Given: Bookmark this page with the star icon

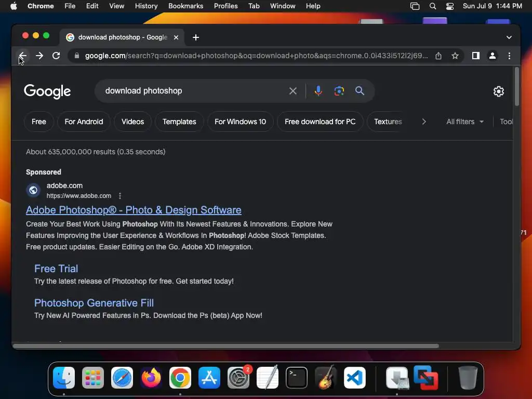Looking at the screenshot, I should pos(455,56).
